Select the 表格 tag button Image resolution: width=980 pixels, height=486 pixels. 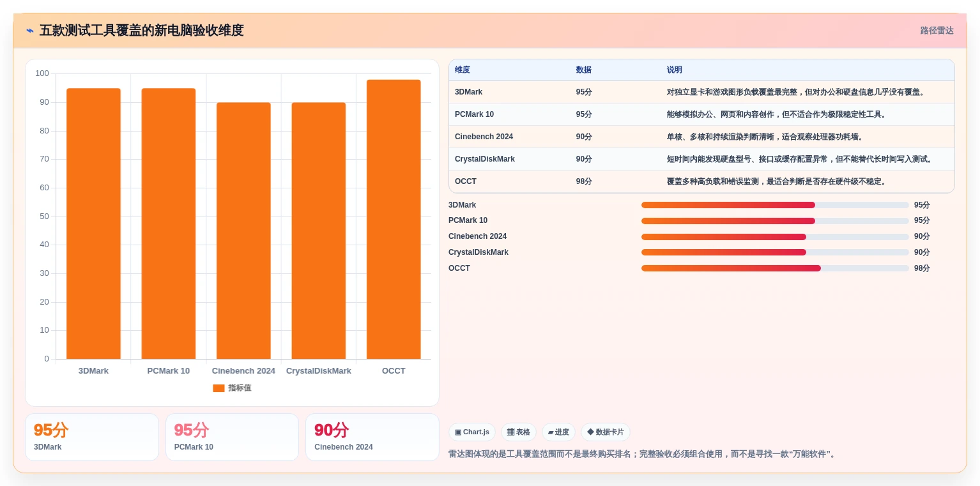coord(519,432)
